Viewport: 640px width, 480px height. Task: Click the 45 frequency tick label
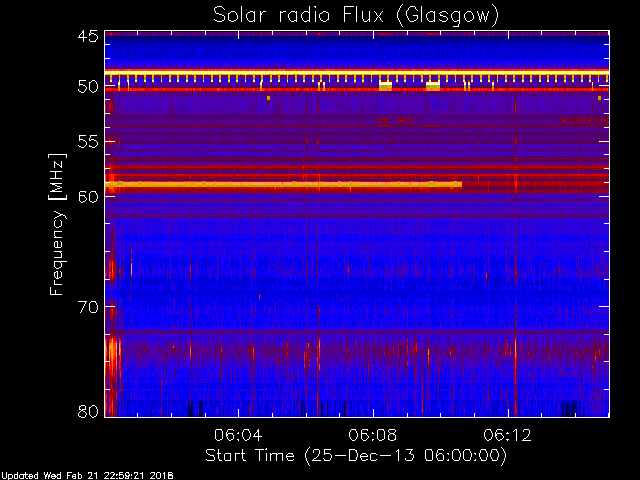click(x=88, y=36)
